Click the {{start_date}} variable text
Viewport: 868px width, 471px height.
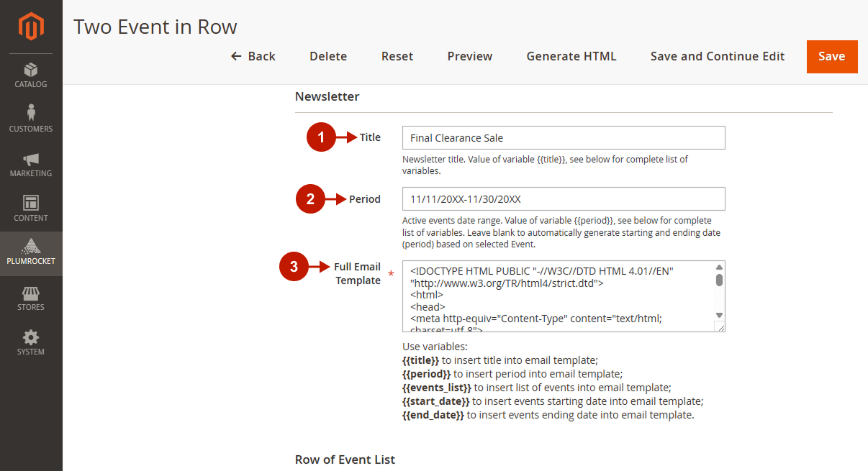point(436,401)
